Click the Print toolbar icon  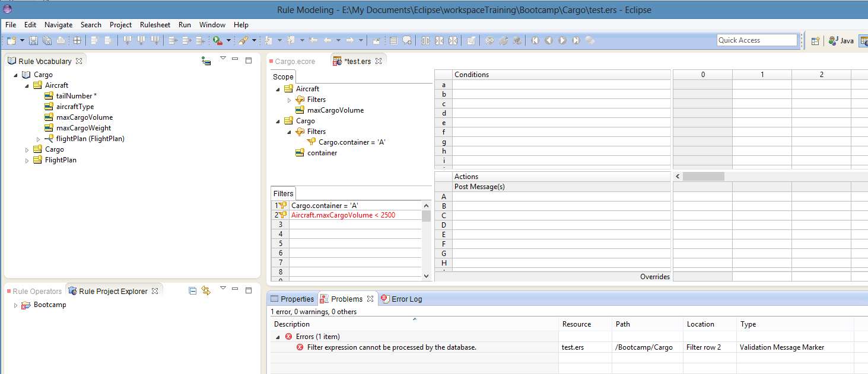click(60, 40)
